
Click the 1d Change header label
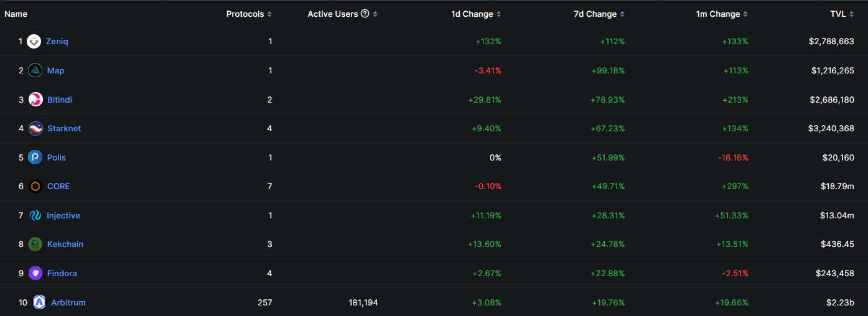472,14
